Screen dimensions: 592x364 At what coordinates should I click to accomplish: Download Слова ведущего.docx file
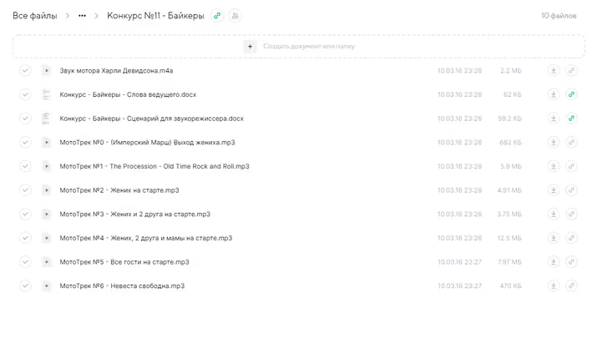point(553,94)
